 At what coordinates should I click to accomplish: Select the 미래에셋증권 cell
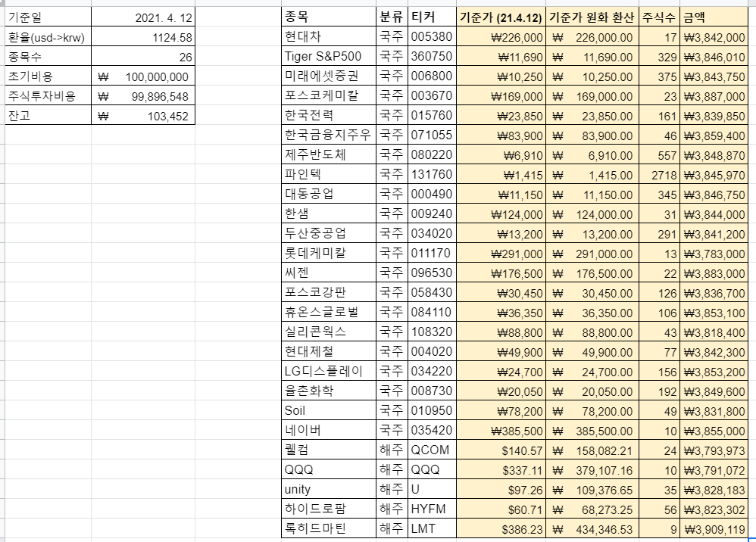pyautogui.click(x=328, y=76)
